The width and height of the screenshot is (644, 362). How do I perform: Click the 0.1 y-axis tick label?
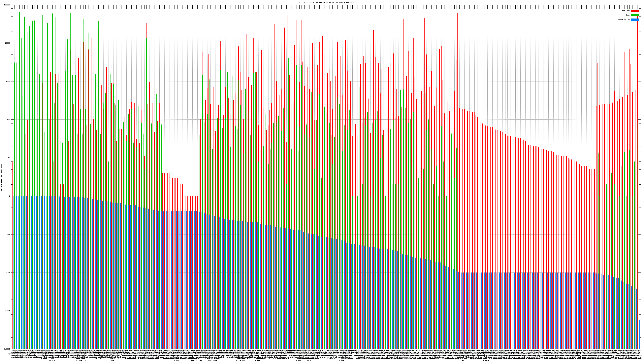coord(9,234)
